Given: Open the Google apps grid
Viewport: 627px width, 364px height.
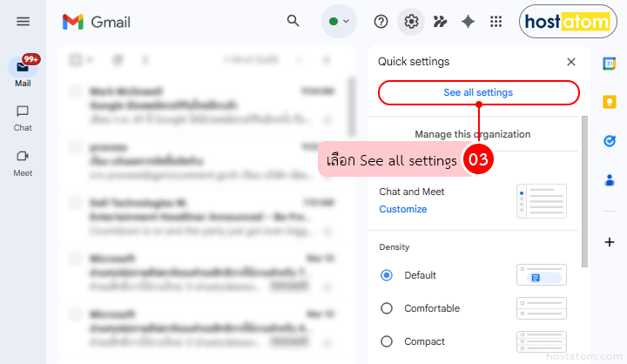Looking at the screenshot, I should [x=496, y=22].
